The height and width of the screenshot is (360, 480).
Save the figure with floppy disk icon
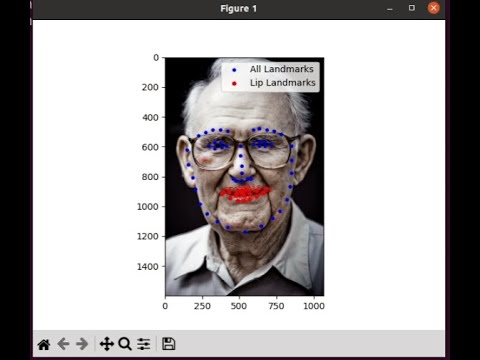(168, 344)
